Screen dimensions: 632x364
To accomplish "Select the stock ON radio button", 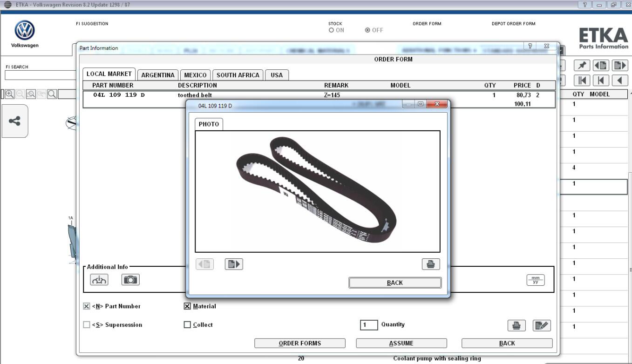I will (x=331, y=30).
